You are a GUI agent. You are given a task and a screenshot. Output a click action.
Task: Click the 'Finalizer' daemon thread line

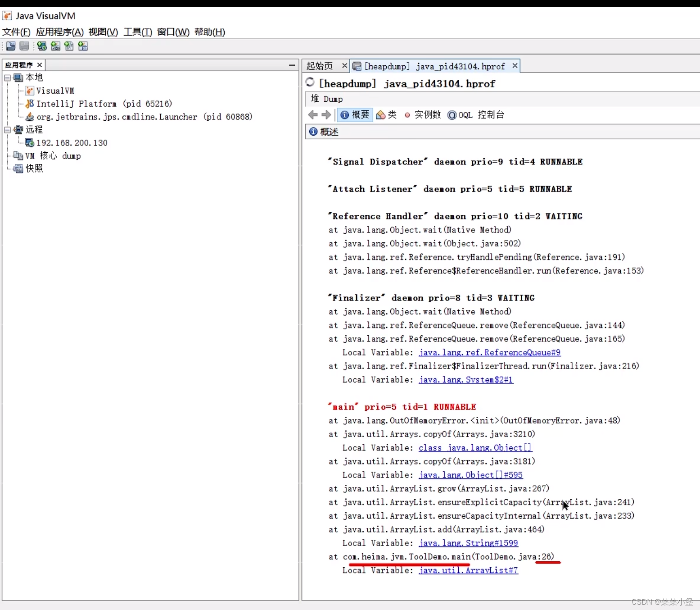[431, 298]
